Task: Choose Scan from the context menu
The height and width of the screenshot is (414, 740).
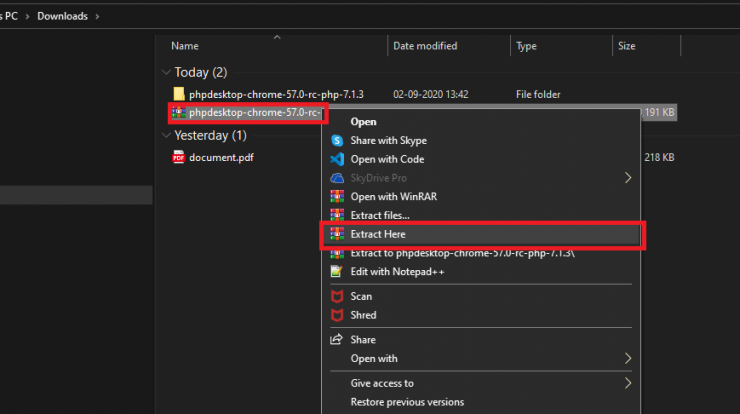Action: coord(361,296)
